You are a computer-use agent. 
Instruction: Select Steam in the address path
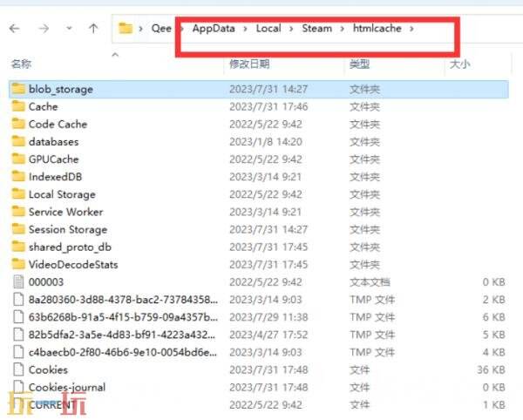pos(317,29)
